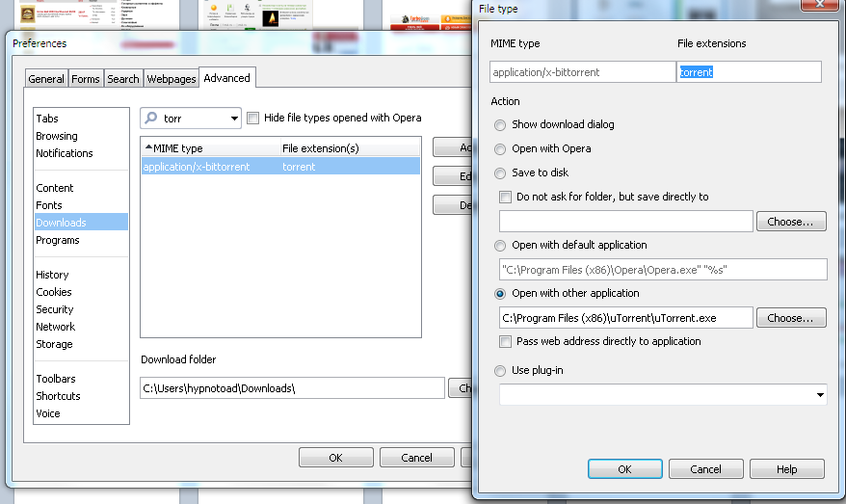The width and height of the screenshot is (846, 504).
Task: Click the MIME type field in File type
Action: [582, 72]
